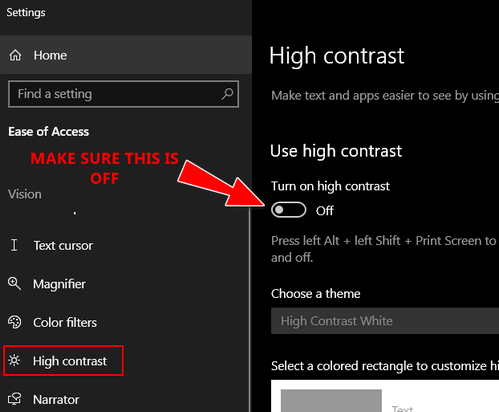This screenshot has width=499, height=412.
Task: Click the Home house icon
Action: click(15, 55)
